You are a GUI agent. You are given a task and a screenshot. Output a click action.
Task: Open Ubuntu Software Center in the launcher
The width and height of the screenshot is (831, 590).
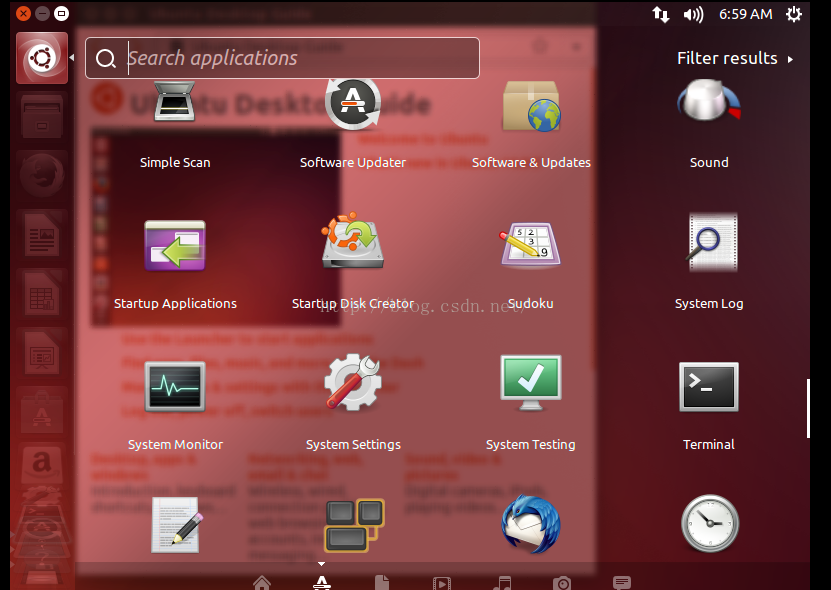tap(42, 412)
